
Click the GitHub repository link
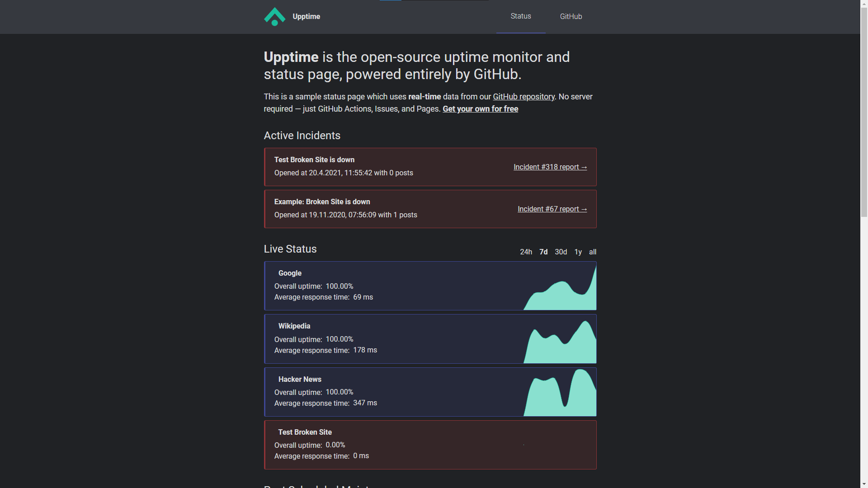pos(523,96)
